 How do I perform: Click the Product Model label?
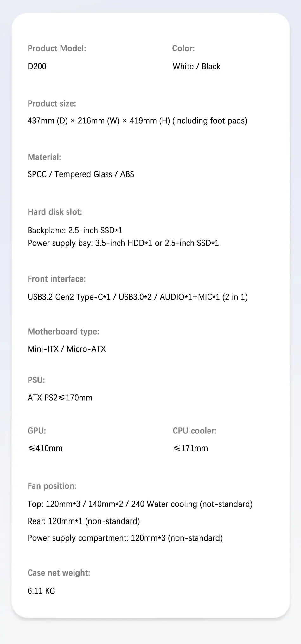click(x=57, y=49)
